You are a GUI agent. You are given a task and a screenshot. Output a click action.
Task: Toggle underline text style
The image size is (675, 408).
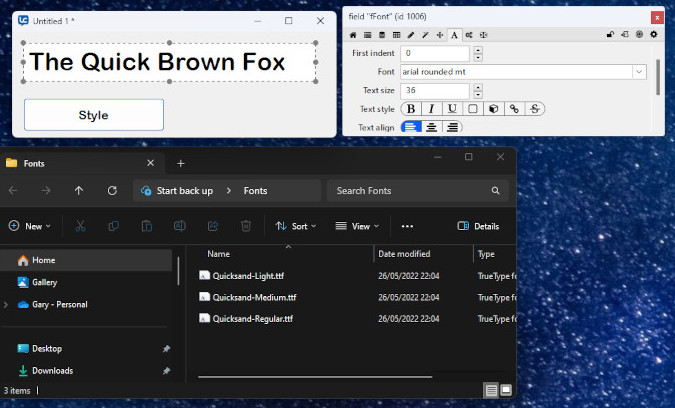pyautogui.click(x=452, y=109)
